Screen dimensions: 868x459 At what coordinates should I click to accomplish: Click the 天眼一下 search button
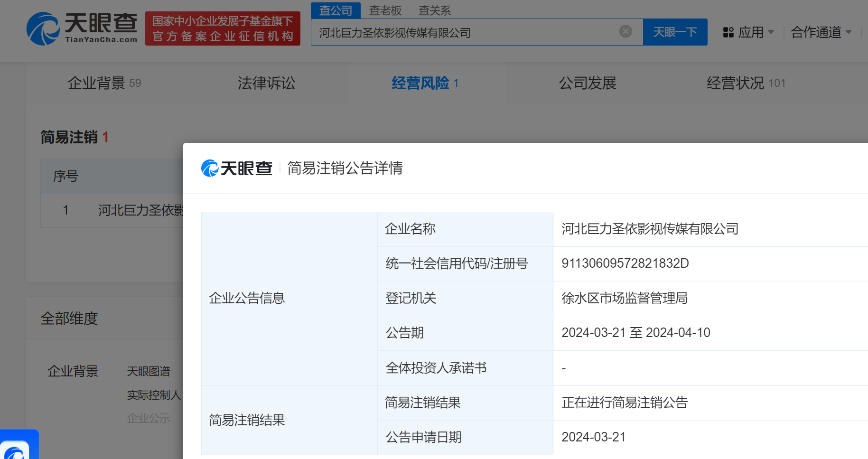(x=674, y=32)
